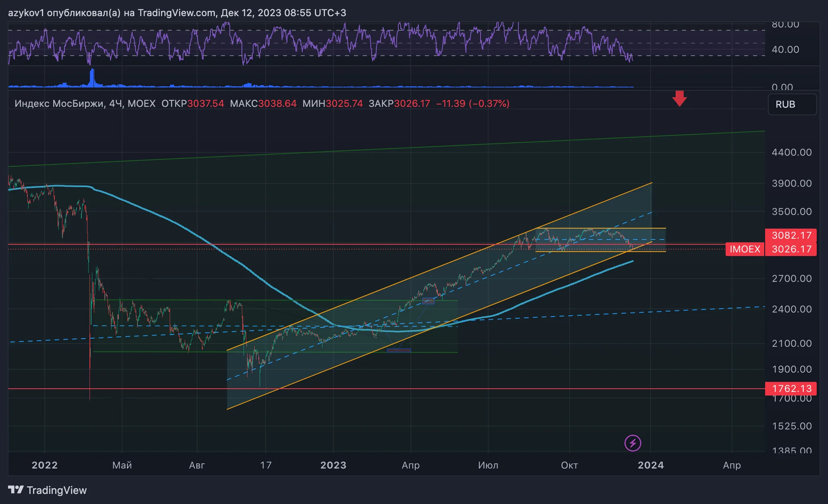Click the 2024 label on time axis
This screenshot has width=828, height=504.
[x=651, y=465]
